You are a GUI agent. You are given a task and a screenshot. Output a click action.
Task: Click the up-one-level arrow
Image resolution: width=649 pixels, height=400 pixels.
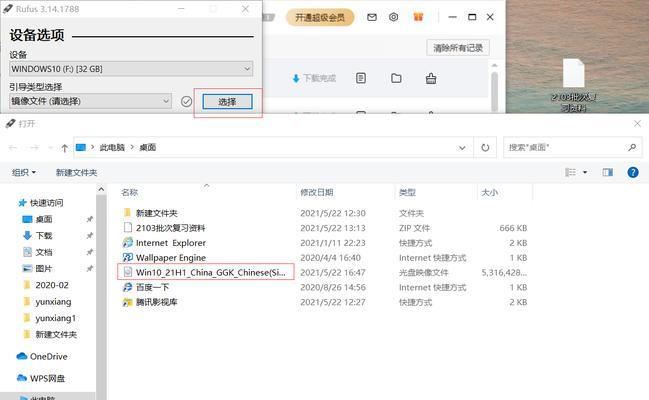click(64, 148)
